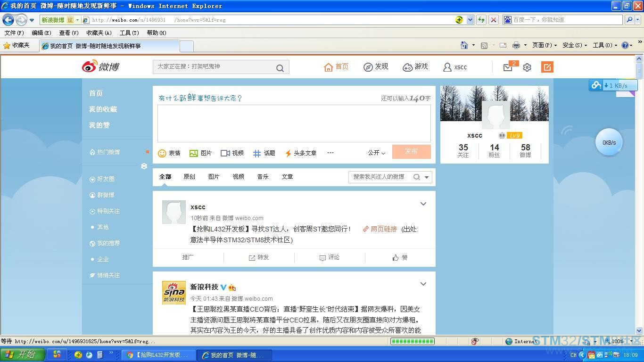This screenshot has width=644, height=362.
Task: Click the IE Forward arrow button
Action: 21,20
